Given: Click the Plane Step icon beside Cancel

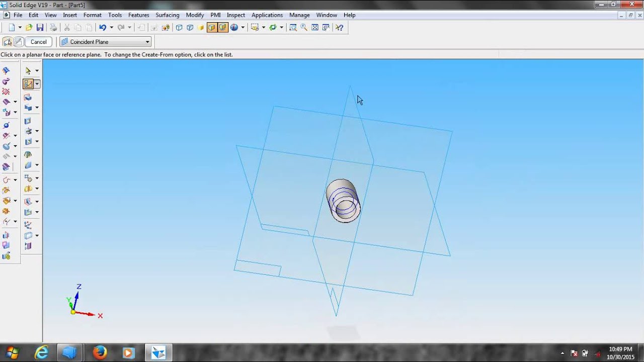Looking at the screenshot, I should [x=8, y=42].
